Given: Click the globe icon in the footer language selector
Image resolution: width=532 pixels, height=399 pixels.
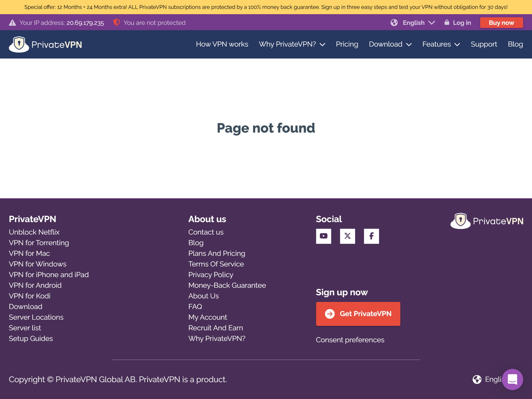Looking at the screenshot, I should 477,379.
